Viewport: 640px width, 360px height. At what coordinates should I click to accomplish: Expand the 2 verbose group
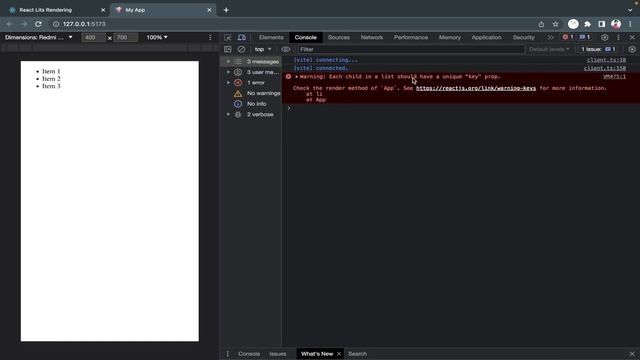[x=228, y=115]
